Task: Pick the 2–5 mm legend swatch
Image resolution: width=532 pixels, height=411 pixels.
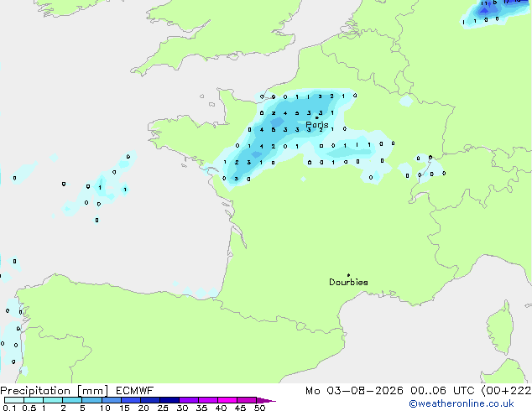Action: coord(72,400)
